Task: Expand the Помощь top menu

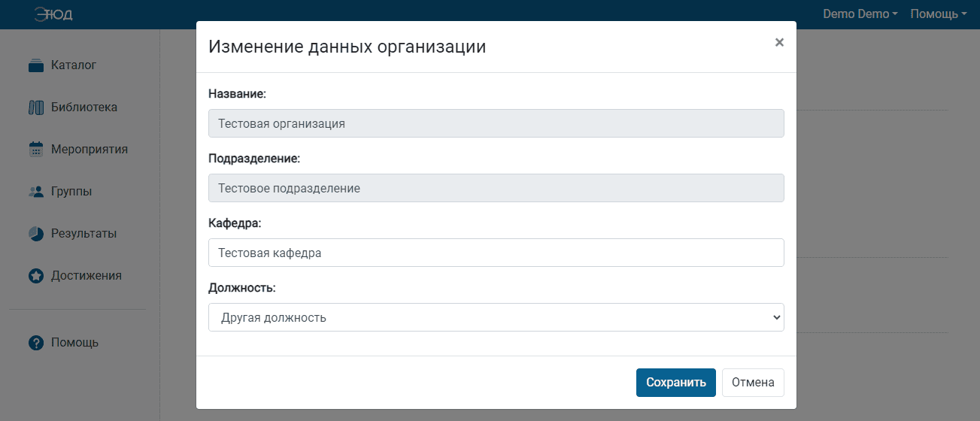Action: [x=939, y=14]
